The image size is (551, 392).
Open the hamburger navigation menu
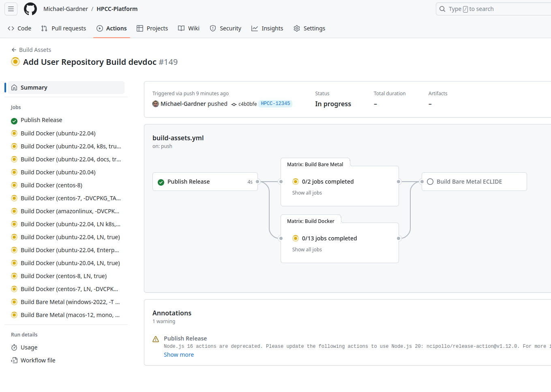point(11,9)
